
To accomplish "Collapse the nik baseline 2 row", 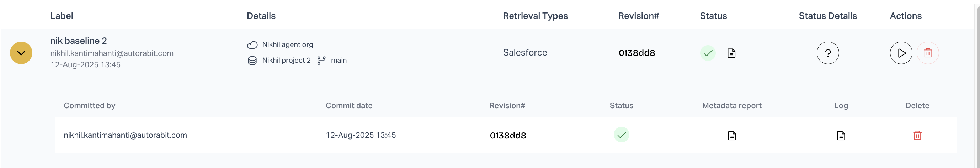I will pos(21,53).
